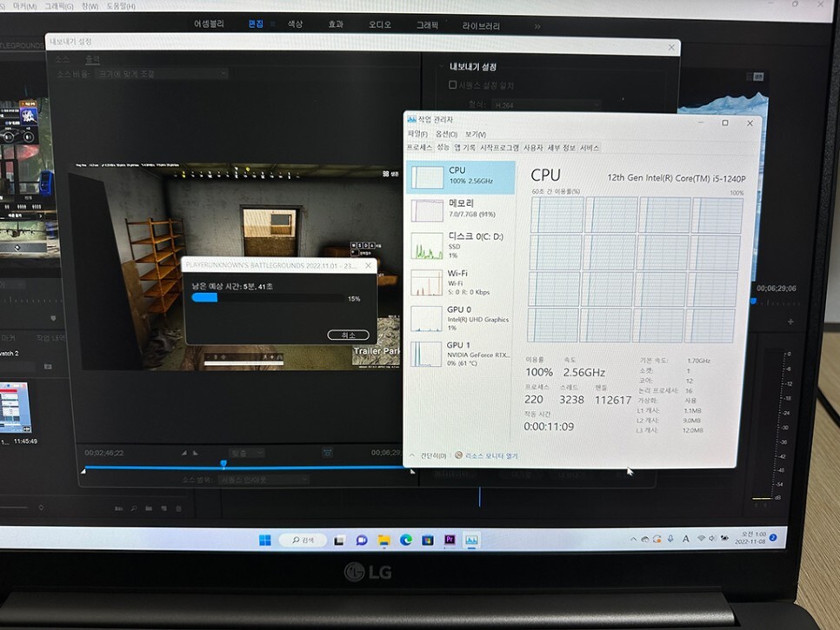
Task: Open 리소스 모니터 열기 link
Action: pyautogui.click(x=486, y=455)
